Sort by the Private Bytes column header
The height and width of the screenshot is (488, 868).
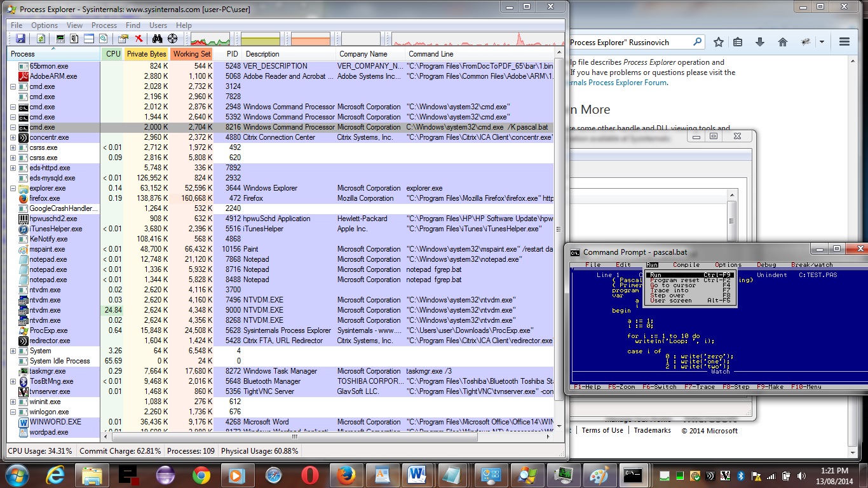pyautogui.click(x=146, y=54)
